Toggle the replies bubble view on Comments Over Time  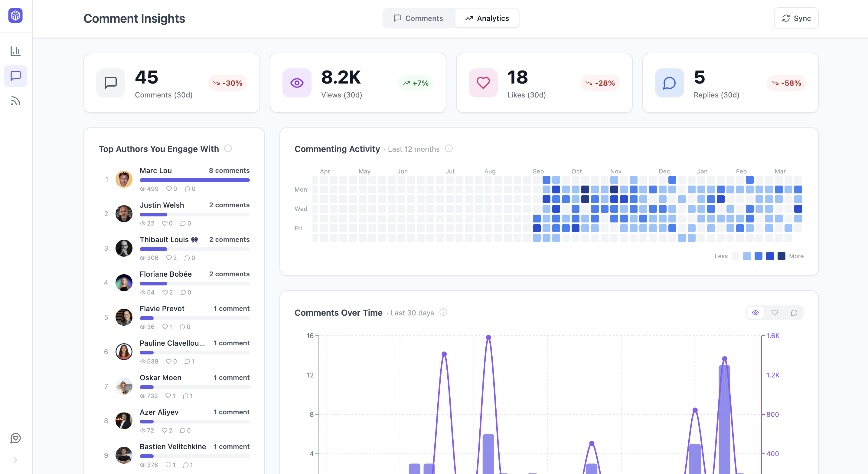(x=794, y=312)
